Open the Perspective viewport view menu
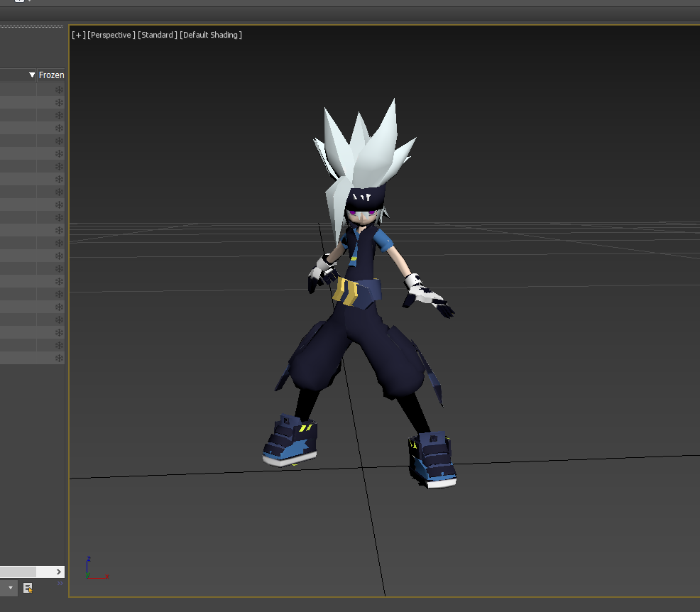The width and height of the screenshot is (700, 612). point(111,35)
